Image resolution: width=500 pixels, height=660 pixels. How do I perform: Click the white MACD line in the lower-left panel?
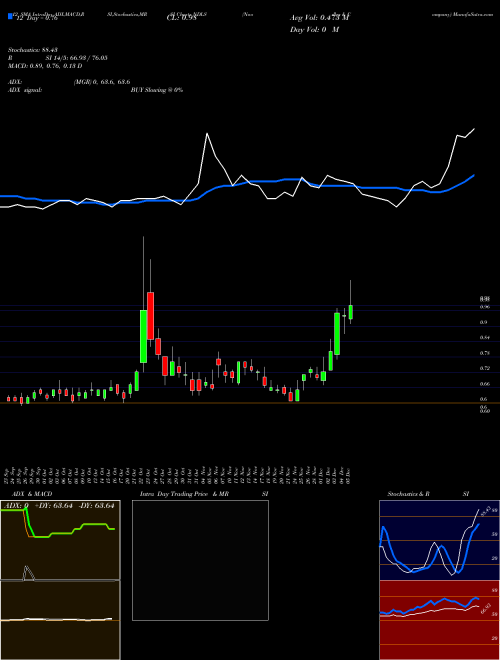tap(57, 619)
